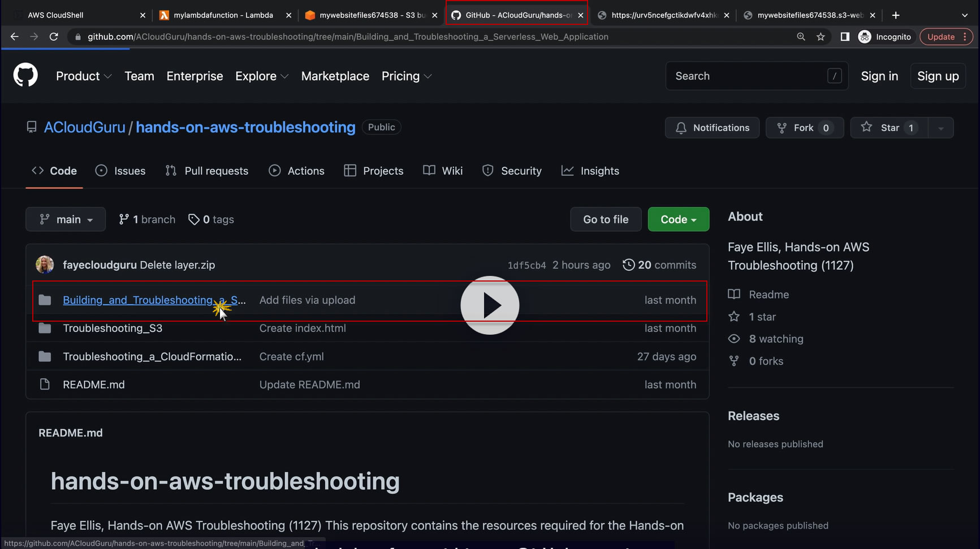Jump to Readme from About sidebar
Screen dimensions: 980x549
tap(758, 295)
